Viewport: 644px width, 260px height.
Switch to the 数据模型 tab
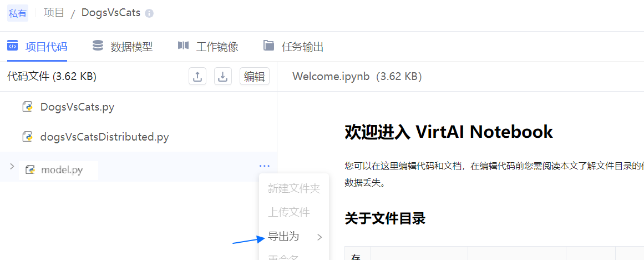(x=123, y=47)
